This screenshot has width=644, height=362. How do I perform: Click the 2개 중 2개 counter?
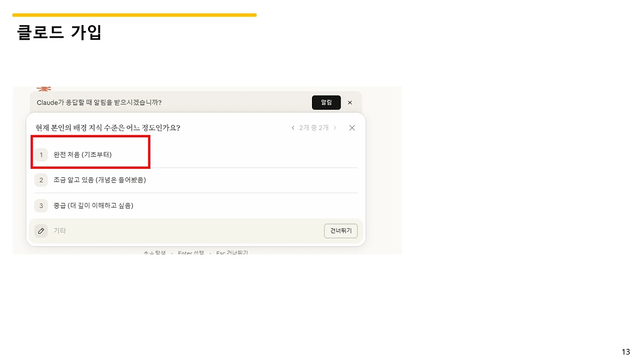coord(314,128)
